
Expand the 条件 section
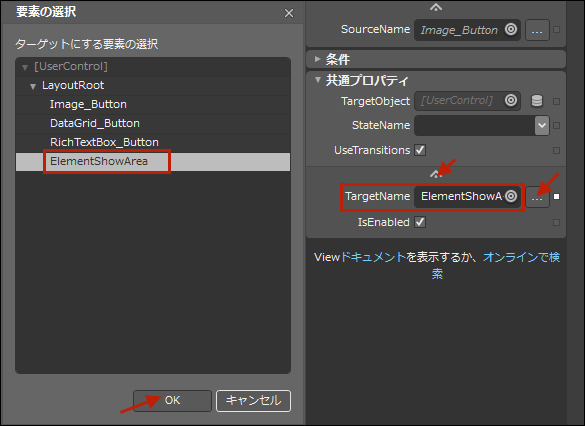coord(317,59)
